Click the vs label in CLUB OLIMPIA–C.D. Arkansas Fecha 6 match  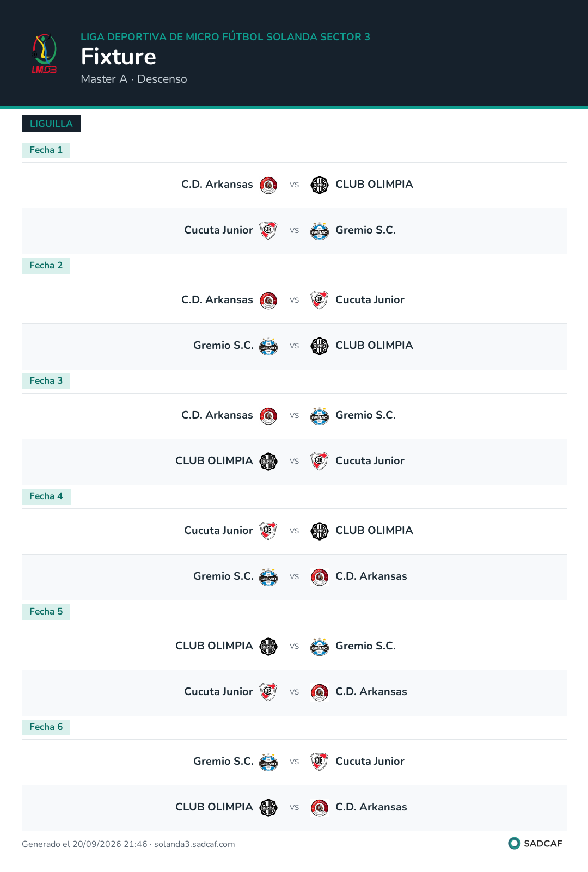[294, 808]
